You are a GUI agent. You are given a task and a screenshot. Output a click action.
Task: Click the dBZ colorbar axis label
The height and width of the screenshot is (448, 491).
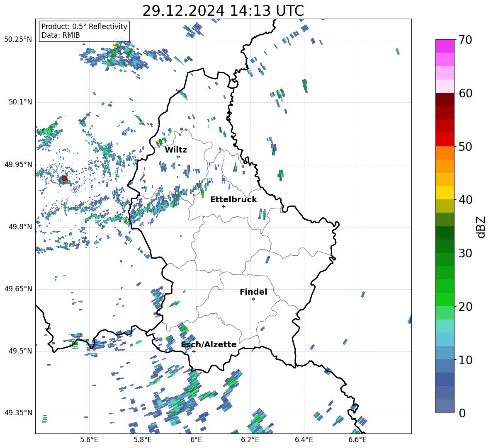(481, 227)
